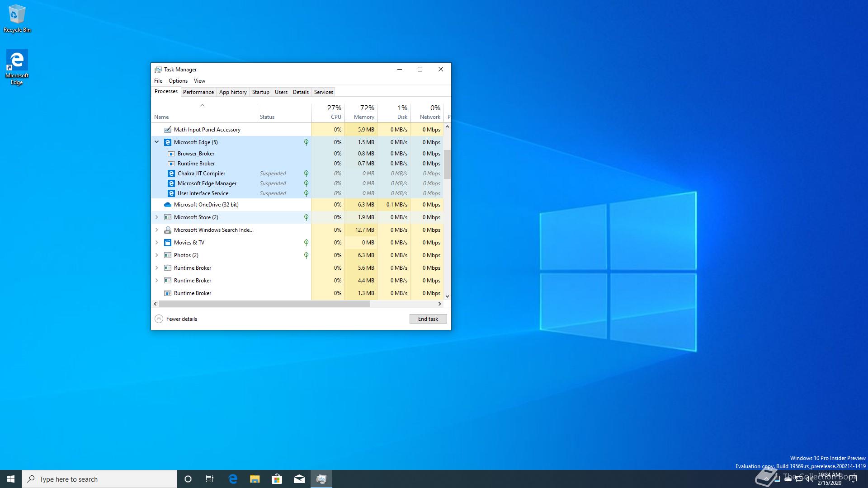This screenshot has width=868, height=488.
Task: Sort by the Memory column header
Action: (x=361, y=113)
